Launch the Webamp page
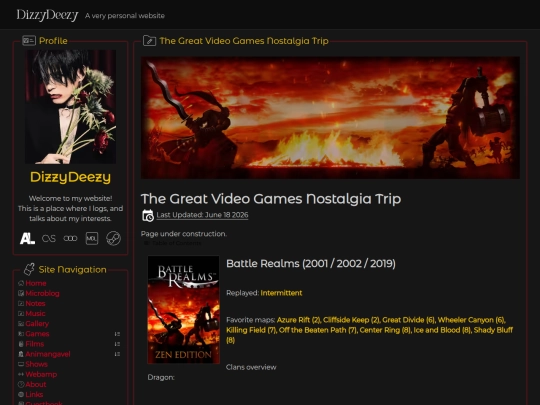Viewport: 540px width, 405px height. (x=41, y=374)
